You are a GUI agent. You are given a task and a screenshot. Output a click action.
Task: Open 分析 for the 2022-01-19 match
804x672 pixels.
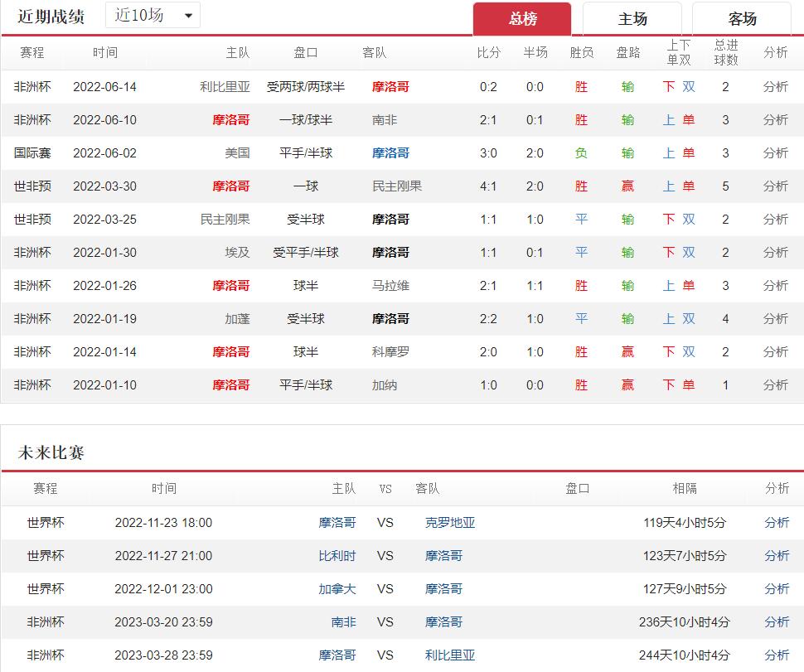click(x=775, y=319)
